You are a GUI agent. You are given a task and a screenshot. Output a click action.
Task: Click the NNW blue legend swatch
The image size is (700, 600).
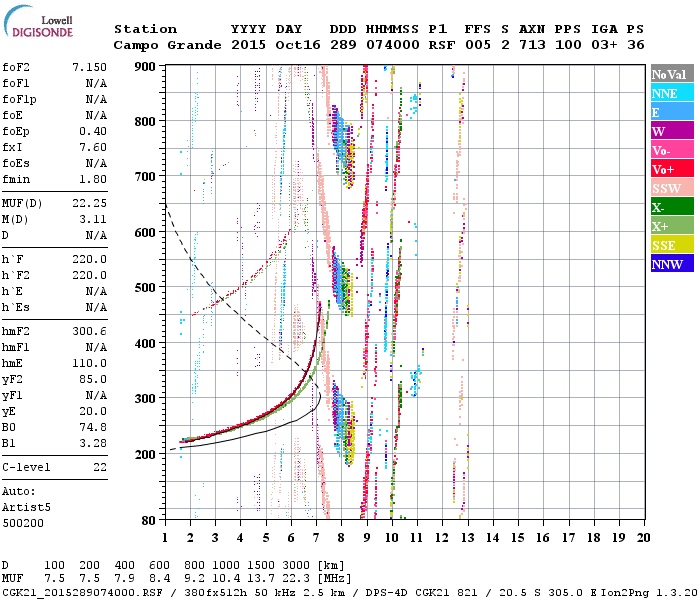click(672, 263)
